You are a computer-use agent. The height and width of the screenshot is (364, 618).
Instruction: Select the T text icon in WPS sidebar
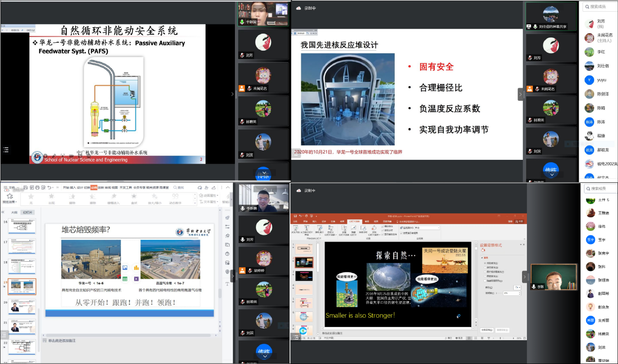click(227, 284)
